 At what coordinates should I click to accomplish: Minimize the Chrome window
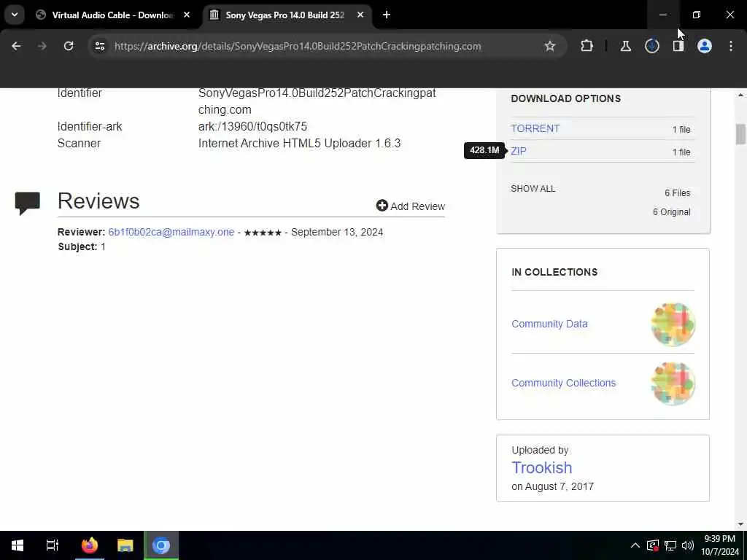pyautogui.click(x=662, y=15)
